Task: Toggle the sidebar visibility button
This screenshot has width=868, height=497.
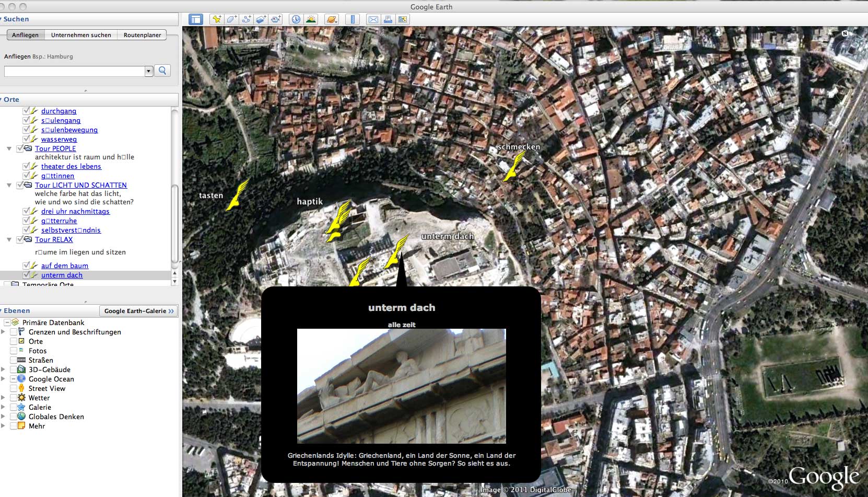Action: (x=196, y=19)
